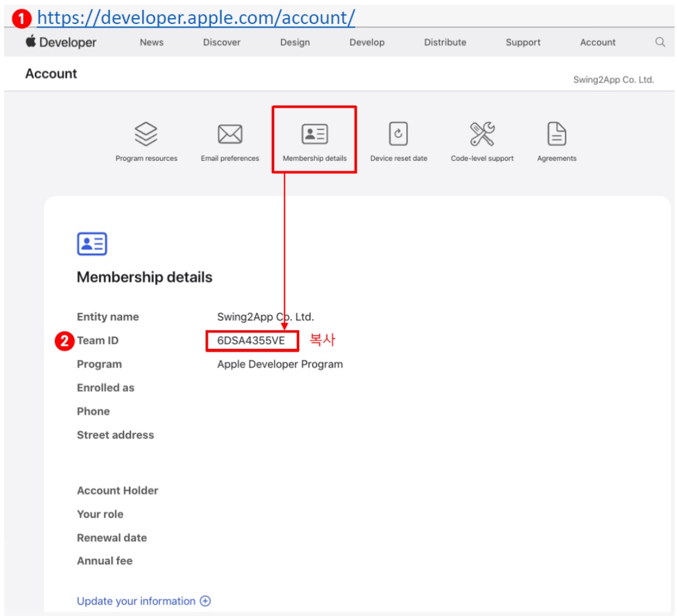Click the Apple Developer logo
Image resolution: width=677 pixels, height=616 pixels.
coord(61,42)
